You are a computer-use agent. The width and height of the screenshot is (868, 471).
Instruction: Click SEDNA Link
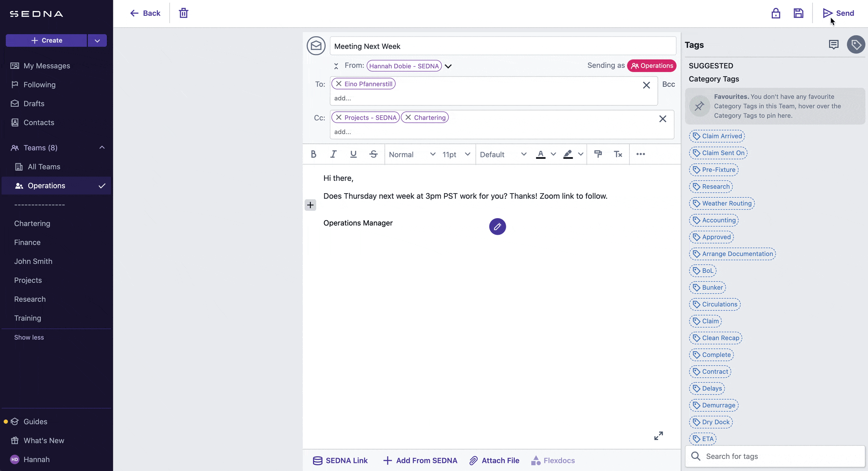click(340, 460)
